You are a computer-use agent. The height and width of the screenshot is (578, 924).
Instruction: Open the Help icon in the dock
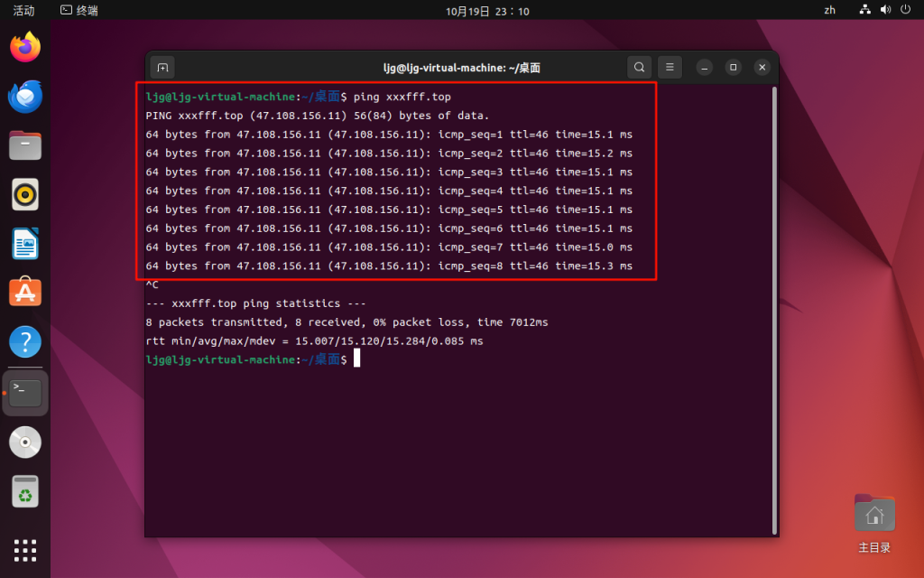[25, 341]
